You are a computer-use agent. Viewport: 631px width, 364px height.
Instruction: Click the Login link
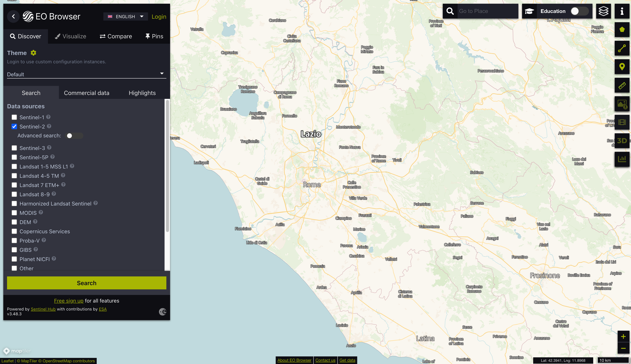(159, 16)
